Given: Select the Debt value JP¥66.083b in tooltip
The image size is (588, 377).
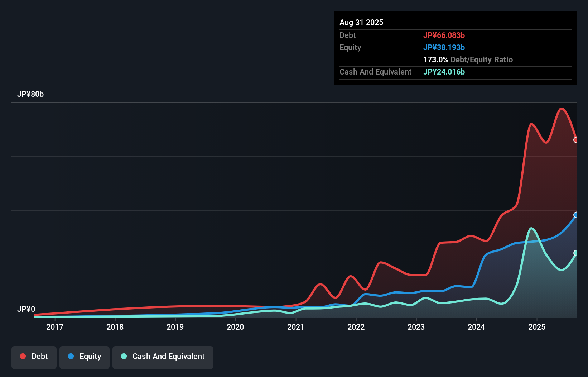Looking at the screenshot, I should [x=444, y=35].
